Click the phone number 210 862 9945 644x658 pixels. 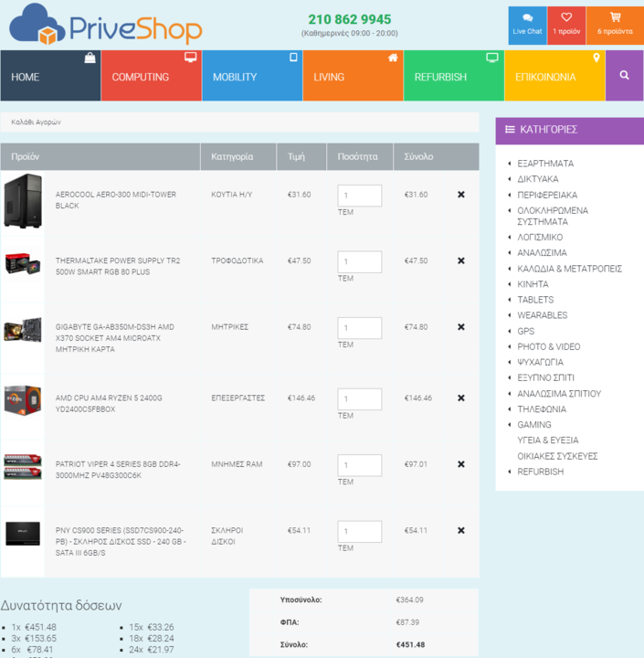pyautogui.click(x=350, y=19)
